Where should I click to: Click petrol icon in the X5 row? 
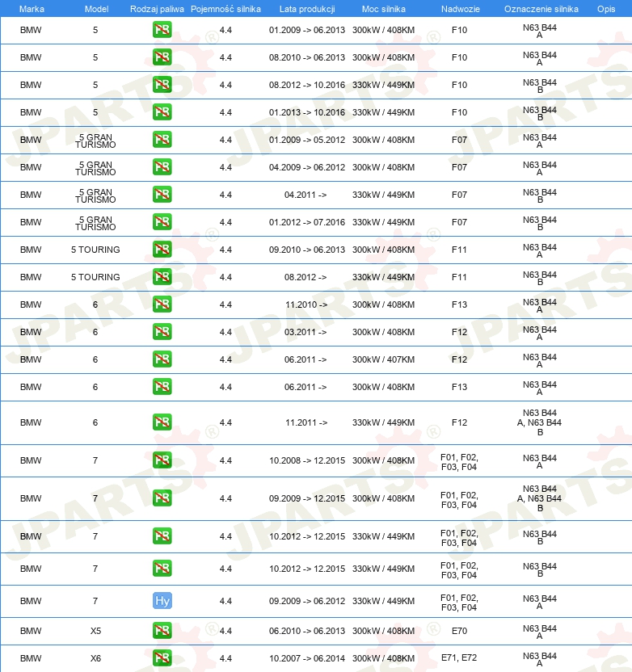(x=162, y=631)
